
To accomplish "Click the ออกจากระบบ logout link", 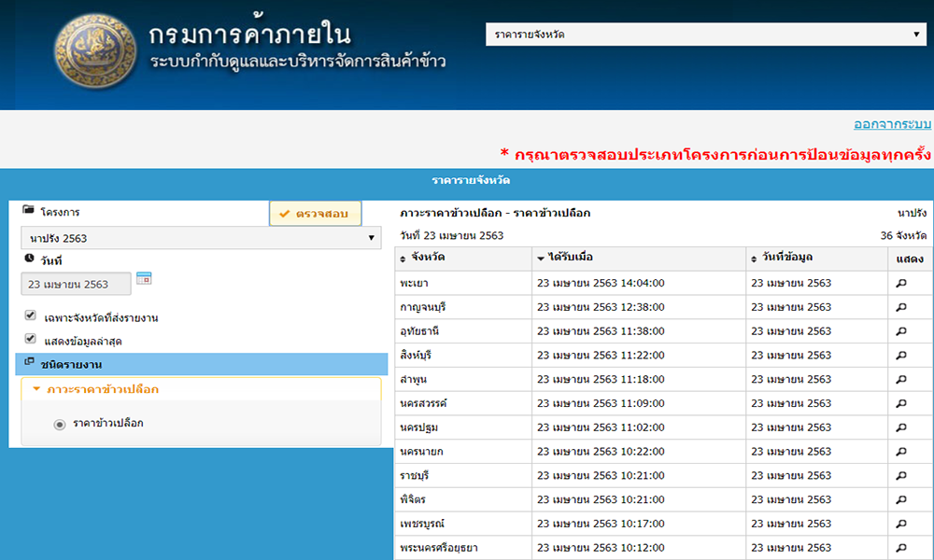I will [892, 124].
